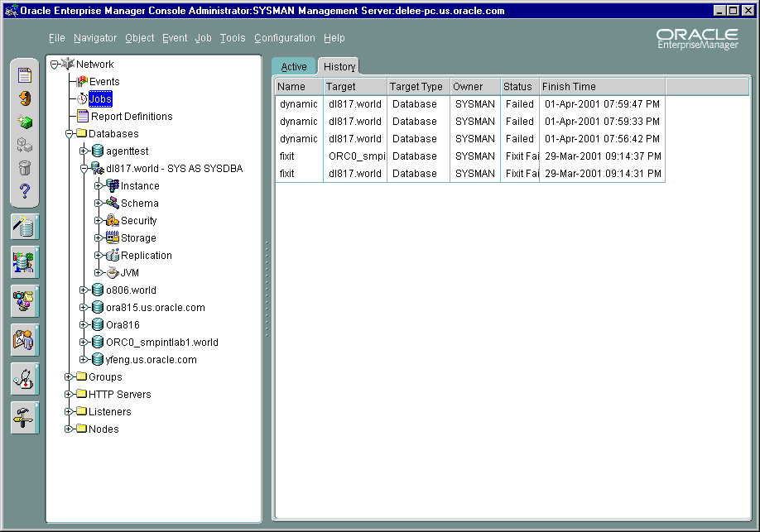Click the Instance icon under dl817.world
Screen dimensions: 760x532
pyautogui.click(x=113, y=185)
